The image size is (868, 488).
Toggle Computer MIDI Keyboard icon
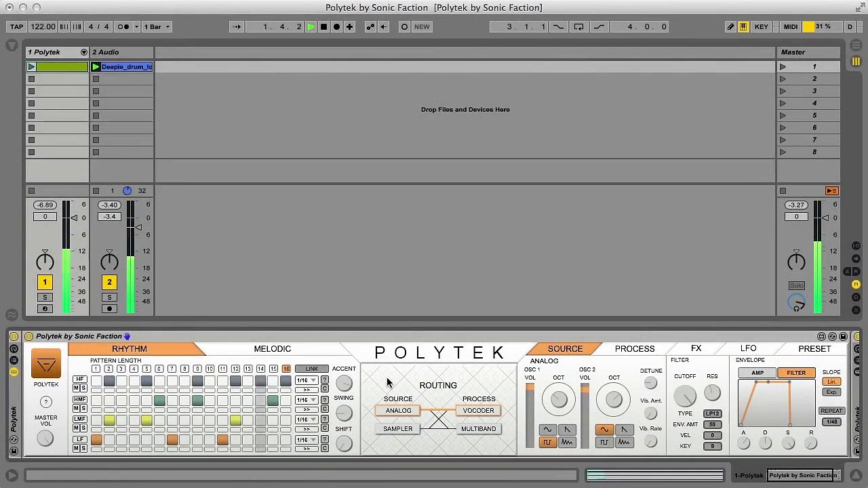tap(743, 26)
